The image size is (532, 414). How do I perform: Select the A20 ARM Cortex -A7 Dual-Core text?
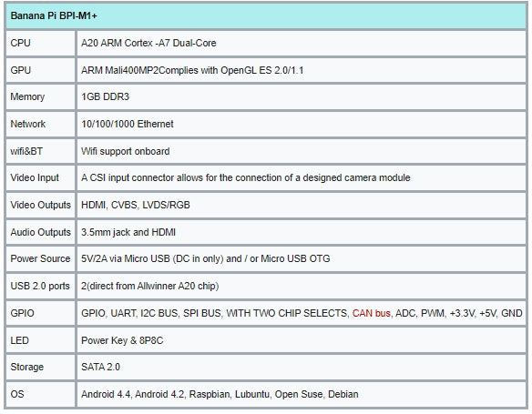tap(148, 43)
